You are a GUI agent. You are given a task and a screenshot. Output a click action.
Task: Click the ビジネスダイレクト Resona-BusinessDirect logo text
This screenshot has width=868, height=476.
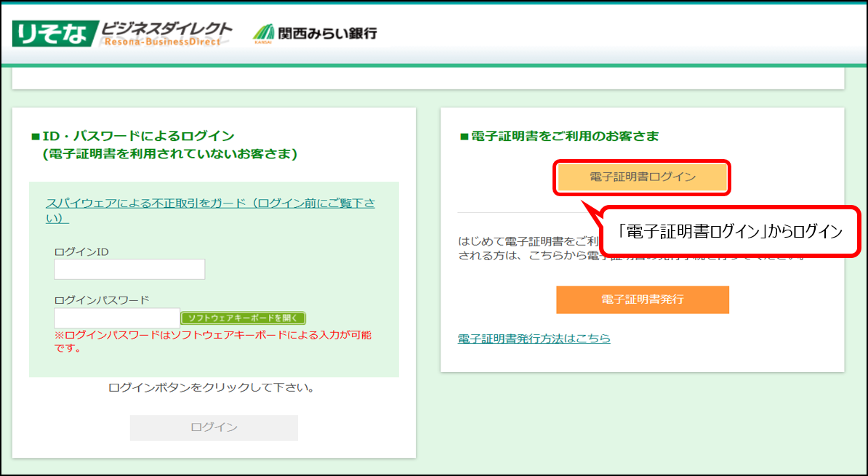(166, 33)
